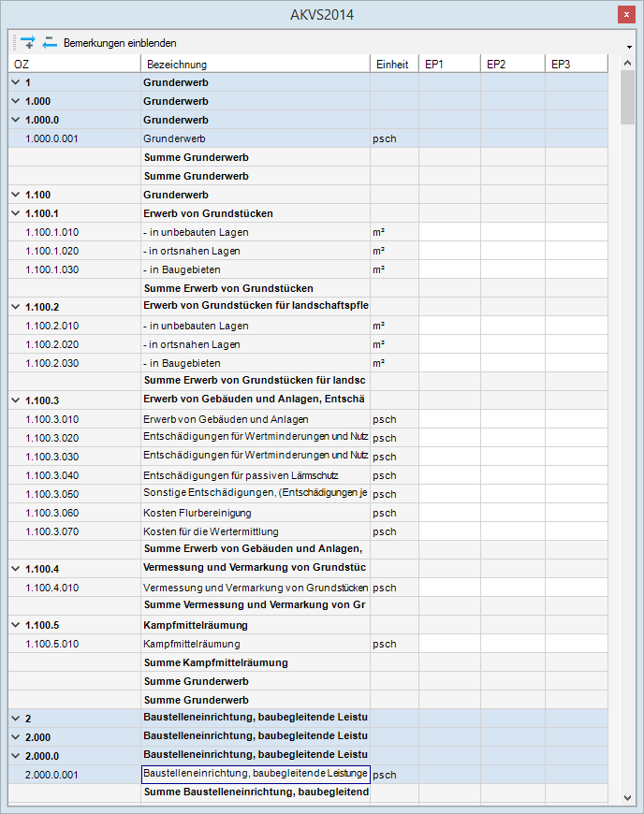644x814 pixels.
Task: Click the EP3 column header
Action: (577, 64)
